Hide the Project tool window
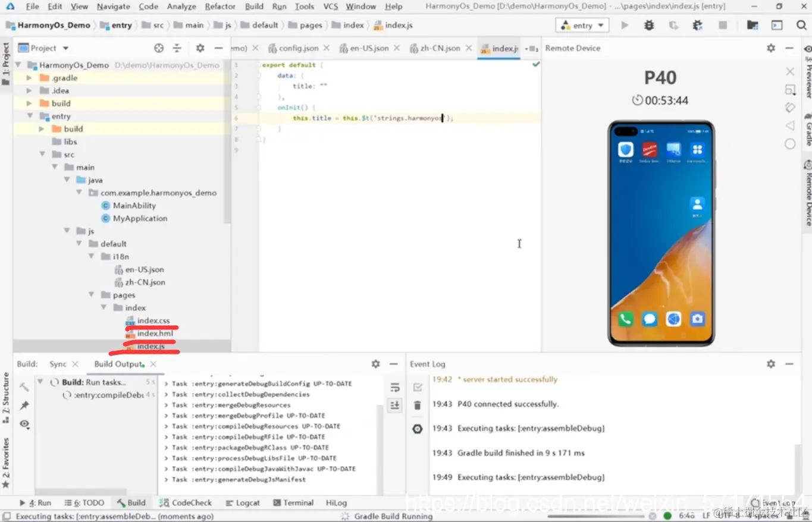Viewport: 812px width, 522px height. click(218, 48)
